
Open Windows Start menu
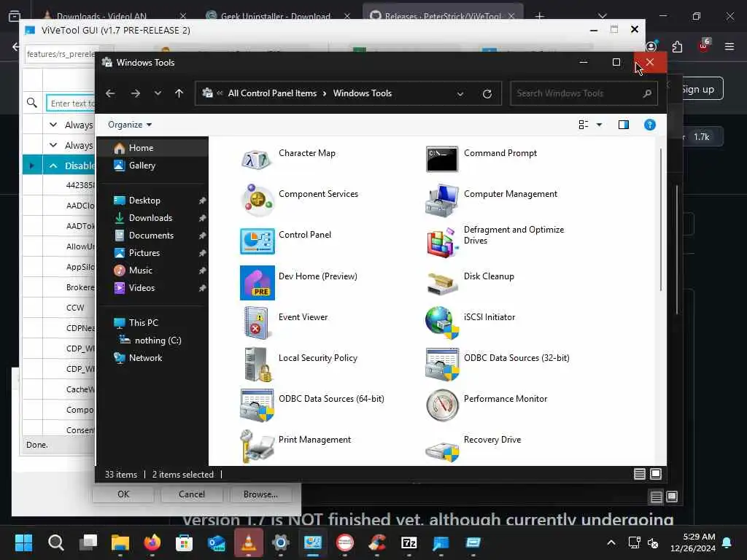[x=24, y=542]
